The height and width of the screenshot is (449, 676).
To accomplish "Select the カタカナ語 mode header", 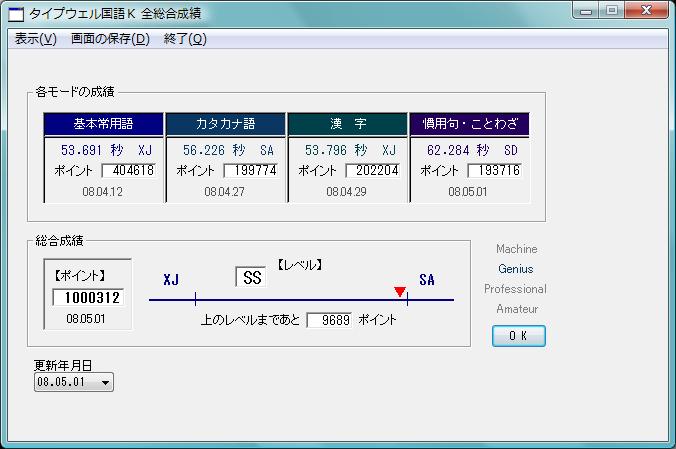I will (225, 124).
